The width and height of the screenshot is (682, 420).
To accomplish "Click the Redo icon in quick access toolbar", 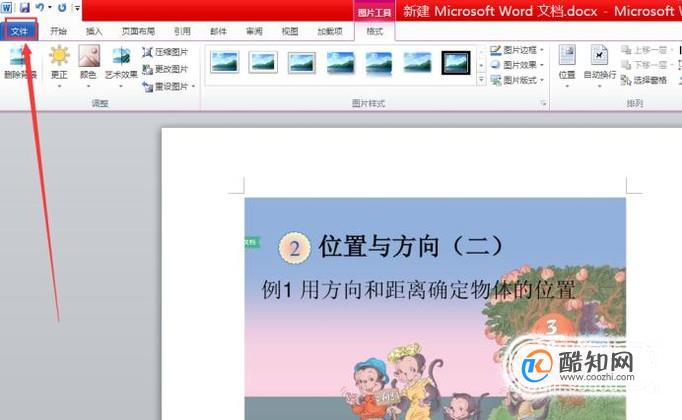I will pyautogui.click(x=62, y=7).
